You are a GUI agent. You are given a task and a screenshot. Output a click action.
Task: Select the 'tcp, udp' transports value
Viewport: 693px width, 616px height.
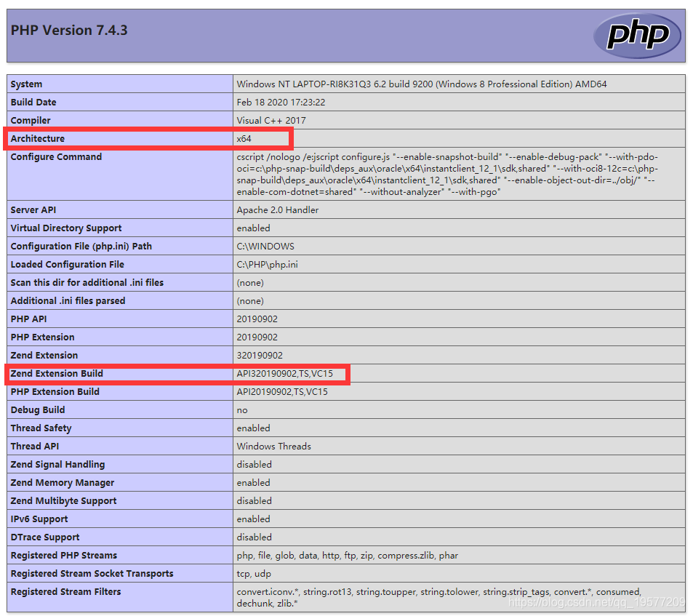[x=254, y=573]
